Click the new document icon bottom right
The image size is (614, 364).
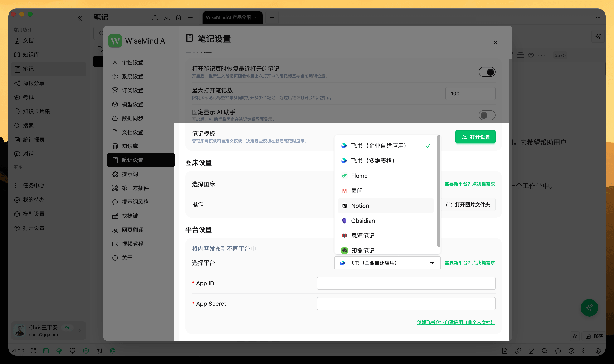coord(505,351)
